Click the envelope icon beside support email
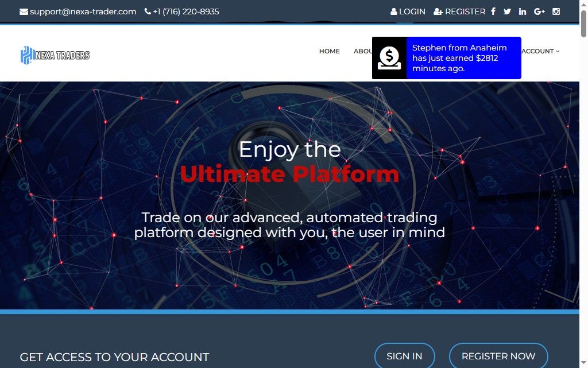Image resolution: width=588 pixels, height=368 pixels. (24, 11)
